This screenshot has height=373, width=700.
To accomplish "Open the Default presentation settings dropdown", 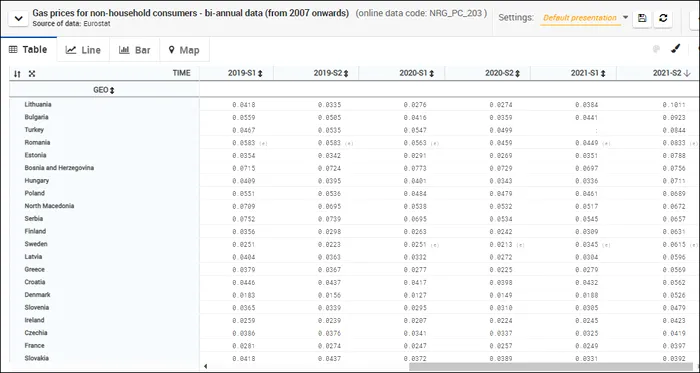I will tap(580, 18).
